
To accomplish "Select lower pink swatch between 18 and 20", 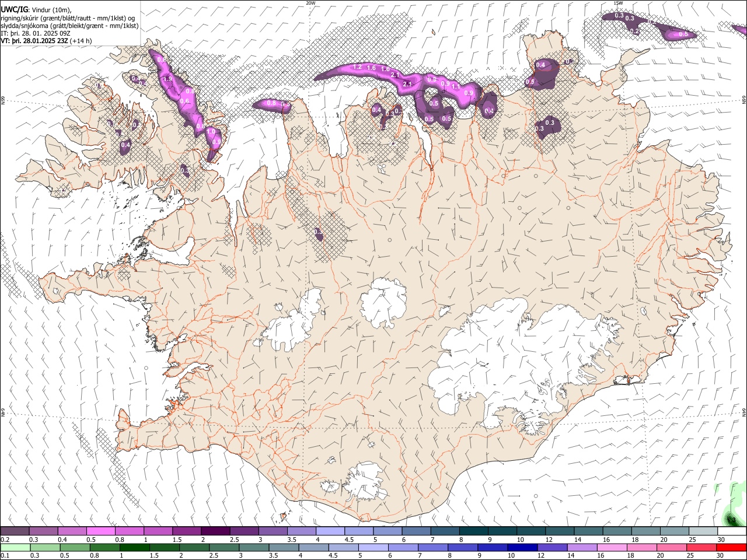I will pyautogui.click(x=642, y=547).
